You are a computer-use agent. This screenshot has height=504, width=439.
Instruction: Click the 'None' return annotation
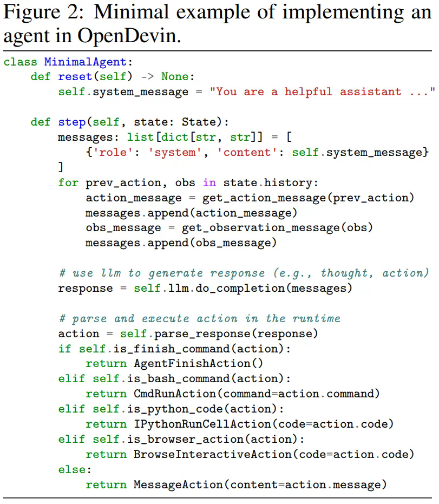[175, 76]
